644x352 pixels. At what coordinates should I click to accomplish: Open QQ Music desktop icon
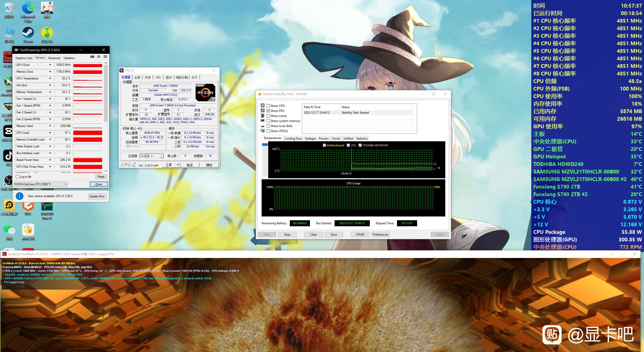47,35
